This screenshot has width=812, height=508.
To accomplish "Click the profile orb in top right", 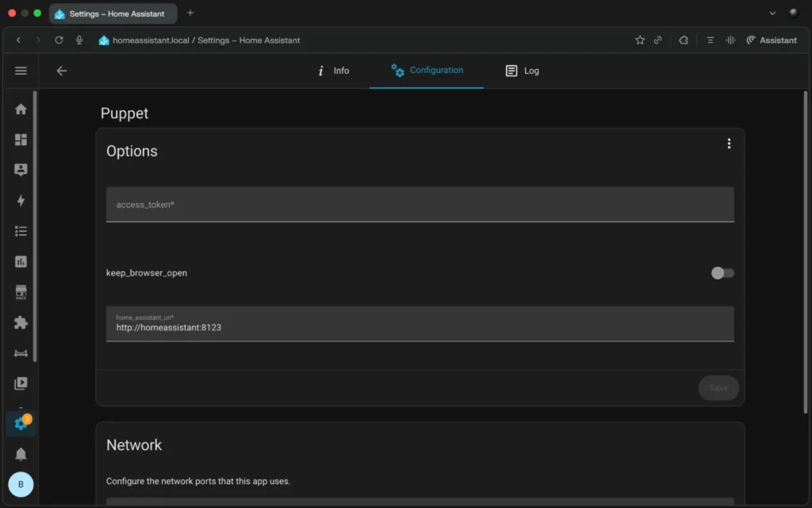I will [793, 13].
